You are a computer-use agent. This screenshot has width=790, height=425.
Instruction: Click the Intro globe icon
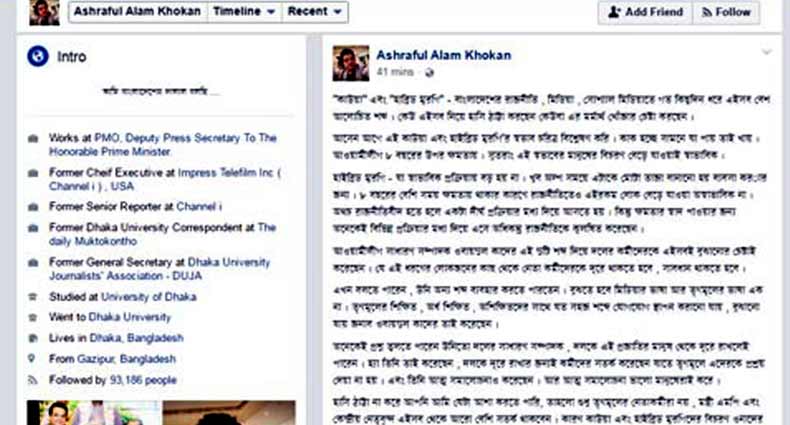click(38, 56)
